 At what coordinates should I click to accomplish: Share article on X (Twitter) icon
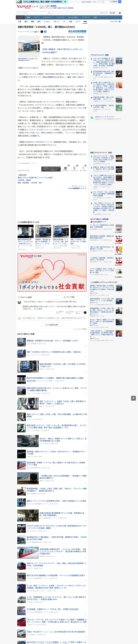click(x=42, y=32)
